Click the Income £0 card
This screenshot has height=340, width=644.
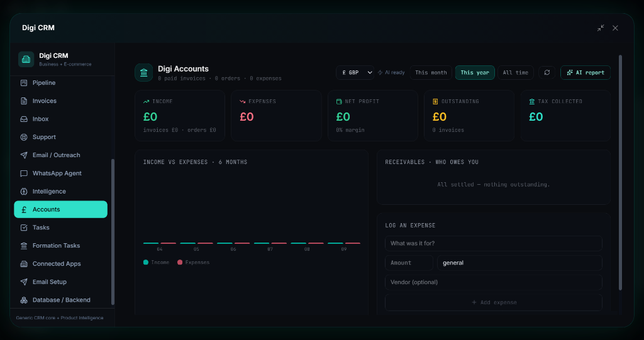coord(180,116)
